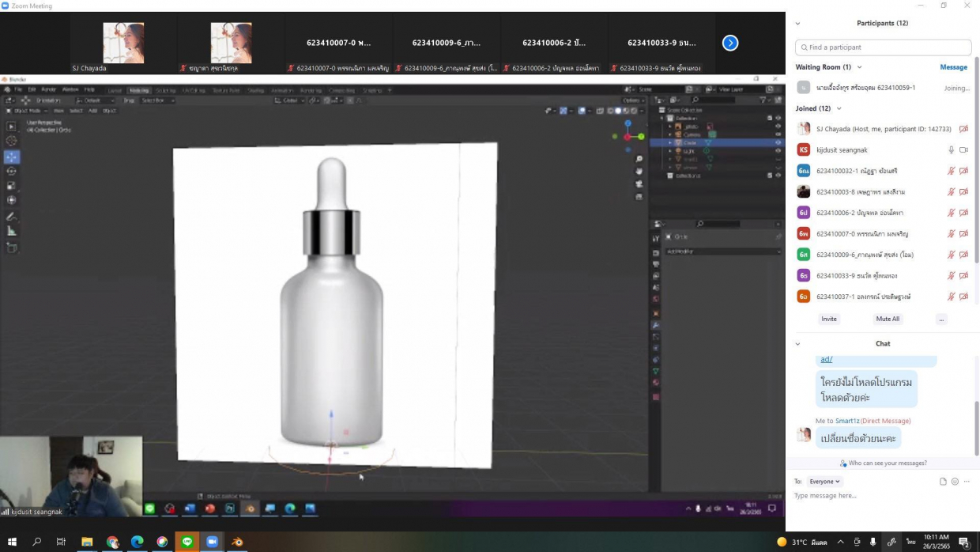Open LINE app from the taskbar
Viewport: 980px width, 552px height.
point(187,542)
